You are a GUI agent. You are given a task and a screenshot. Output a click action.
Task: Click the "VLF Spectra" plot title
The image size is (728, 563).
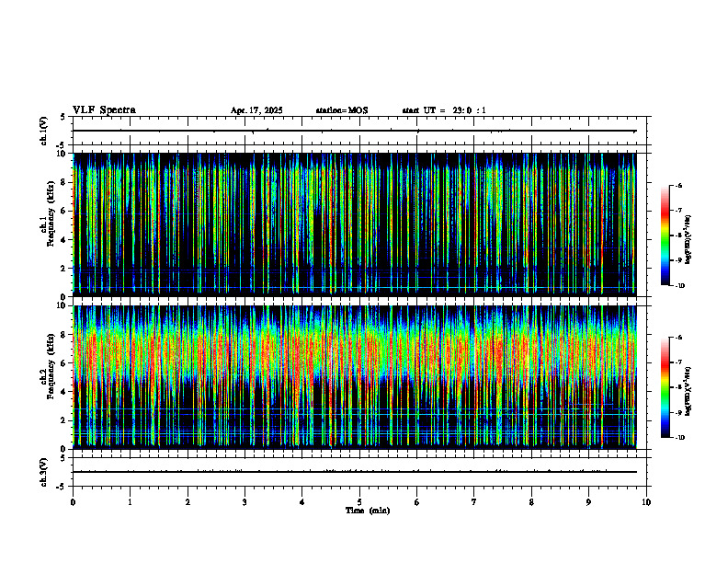pos(104,110)
